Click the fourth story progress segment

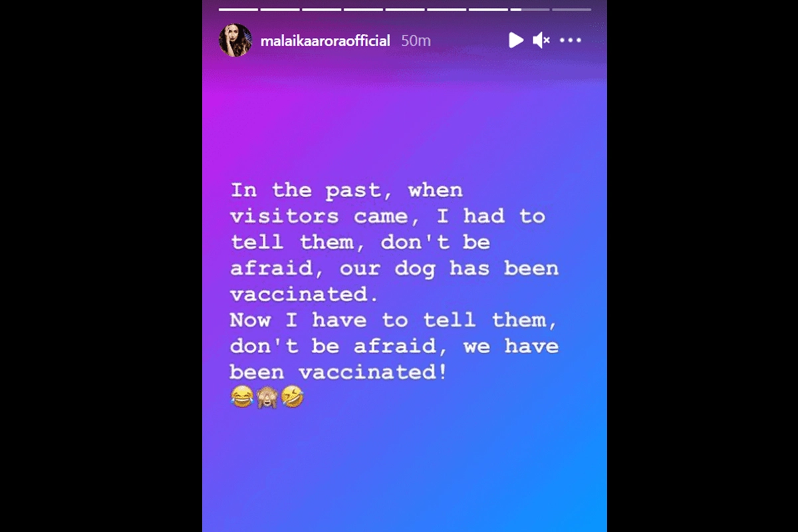(363, 9)
